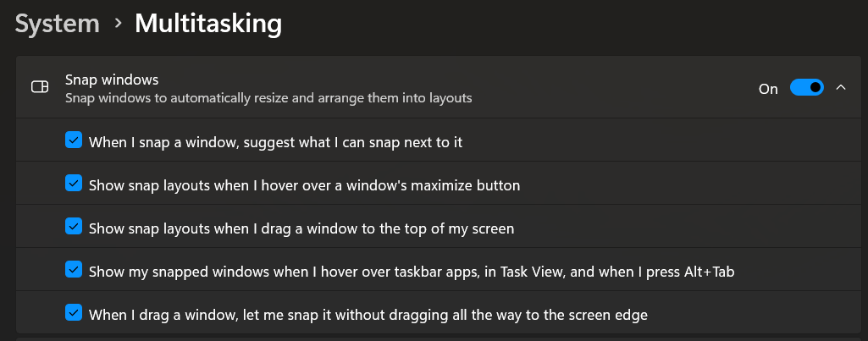Uncheck the maximize button snap layouts checkbox

pyautogui.click(x=74, y=184)
